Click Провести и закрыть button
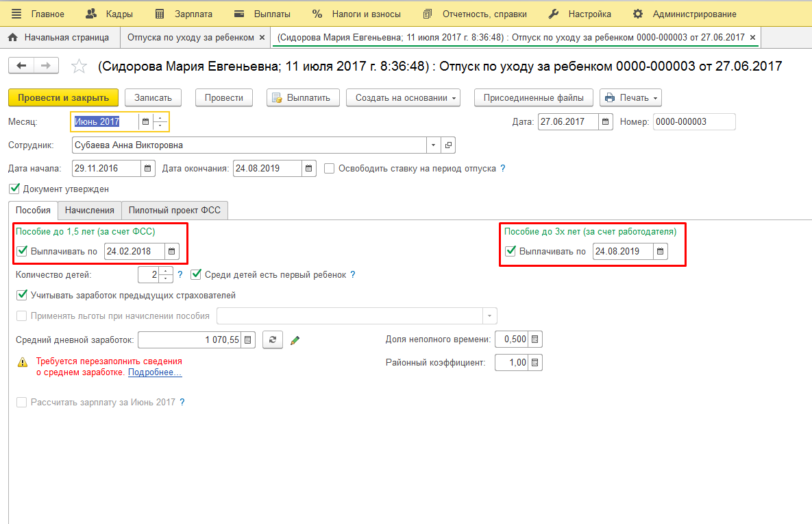Image resolution: width=812 pixels, height=524 pixels. tap(63, 98)
